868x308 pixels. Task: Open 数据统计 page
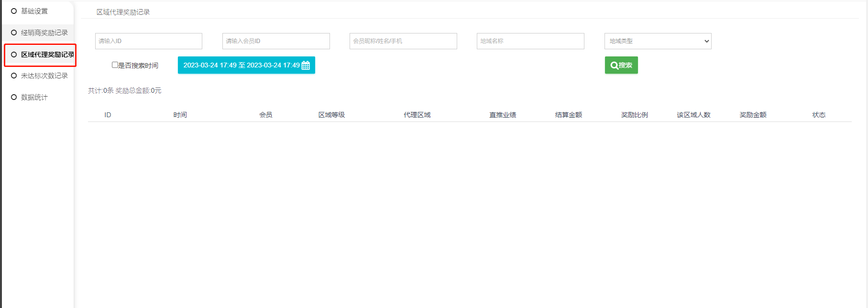(34, 97)
